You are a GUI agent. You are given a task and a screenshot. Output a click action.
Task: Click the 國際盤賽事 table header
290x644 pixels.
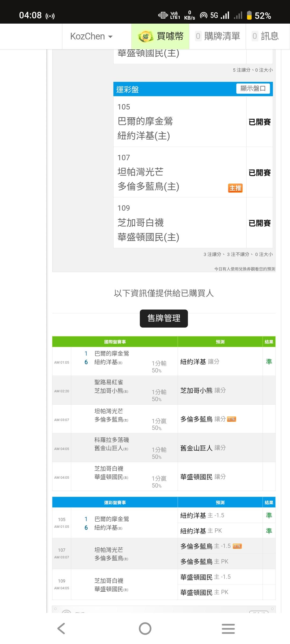(115, 342)
